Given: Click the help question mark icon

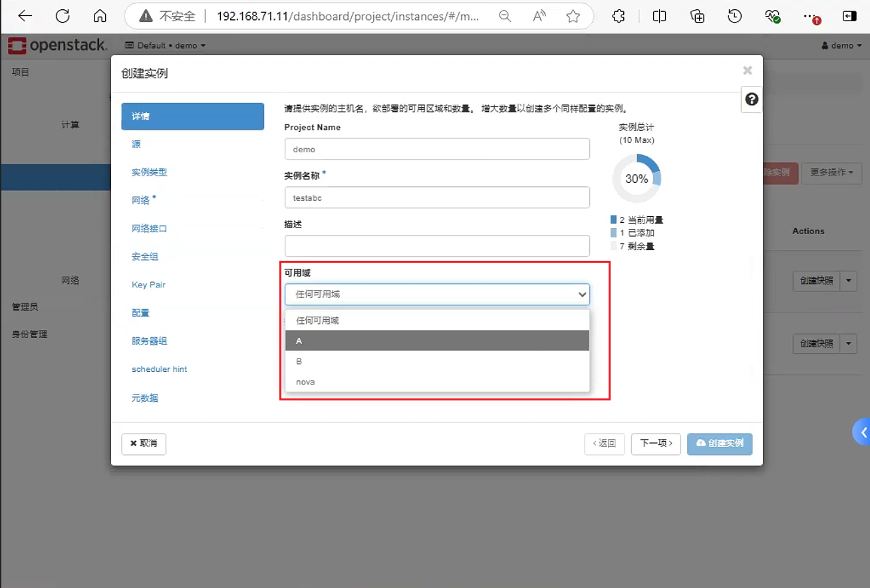Looking at the screenshot, I should 752,99.
